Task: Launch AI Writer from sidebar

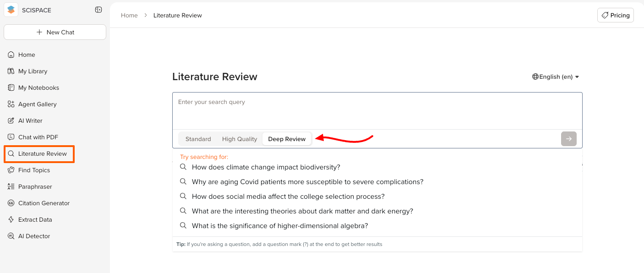Action: (x=30, y=121)
